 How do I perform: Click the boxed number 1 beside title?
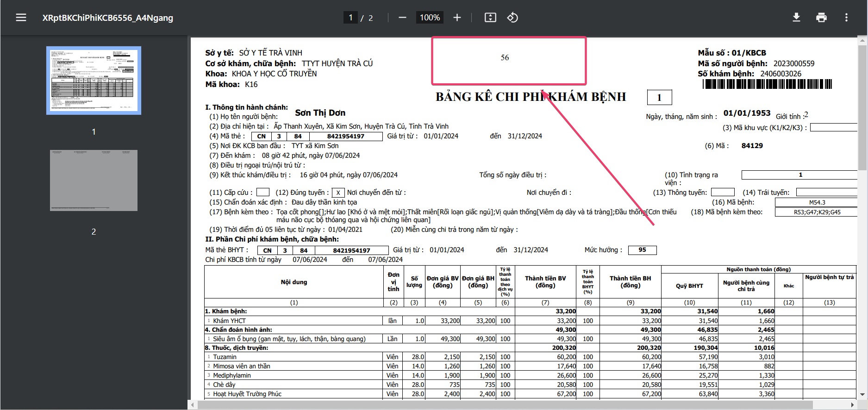coord(659,97)
